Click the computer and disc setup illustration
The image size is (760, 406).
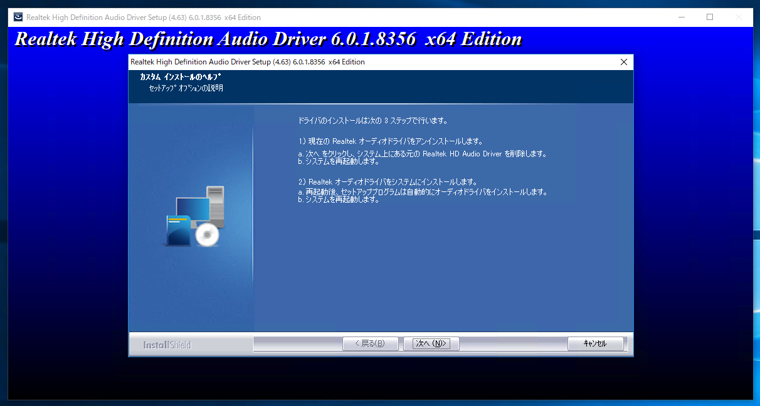[195, 216]
